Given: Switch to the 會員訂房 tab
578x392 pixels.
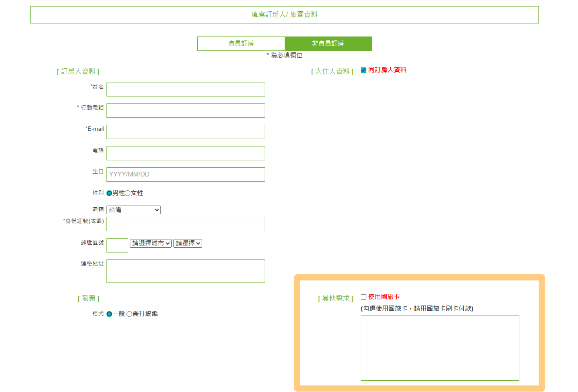Looking at the screenshot, I should pyautogui.click(x=241, y=43).
